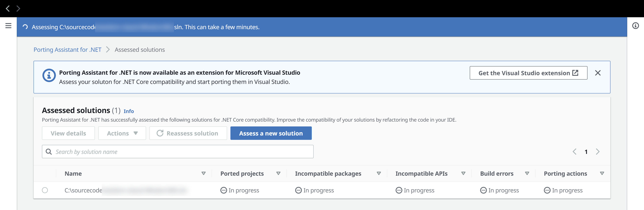
Task: Dismiss the Visual Studio extension notice
Action: click(x=598, y=73)
